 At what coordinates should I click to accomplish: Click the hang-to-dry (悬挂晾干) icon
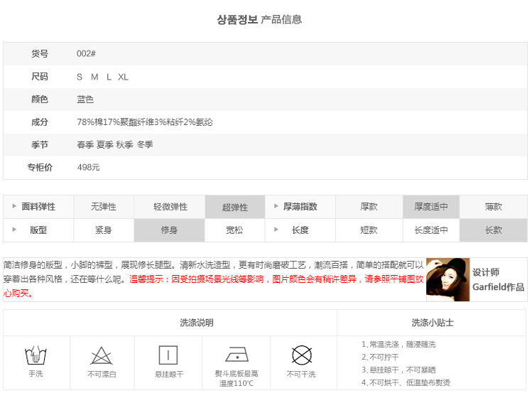[168, 355]
